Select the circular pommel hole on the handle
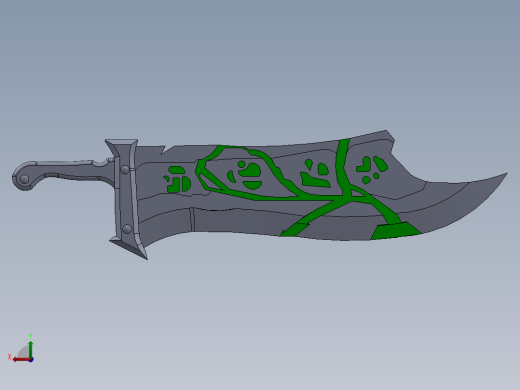This screenshot has width=520, height=390. point(24,179)
